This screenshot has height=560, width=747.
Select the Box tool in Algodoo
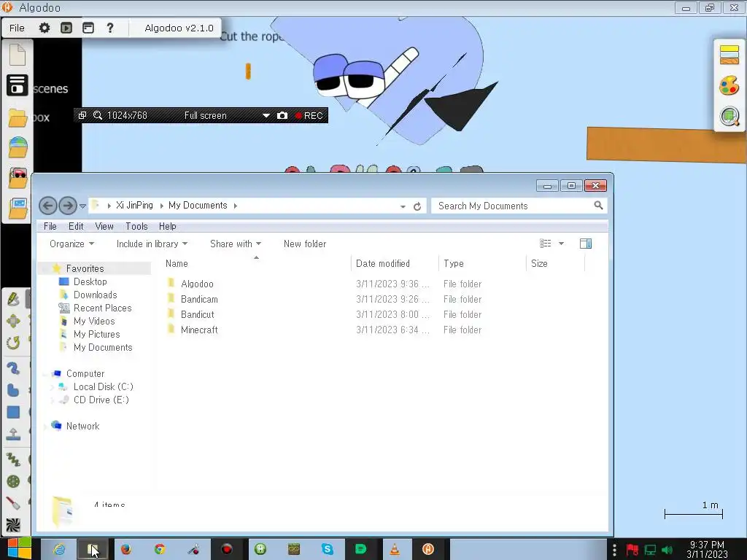coord(13,412)
